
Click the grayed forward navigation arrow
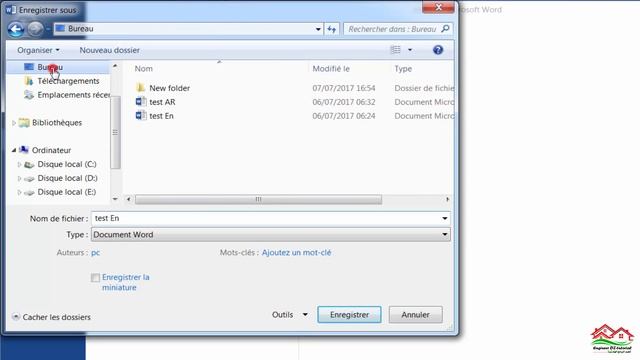coord(36,29)
